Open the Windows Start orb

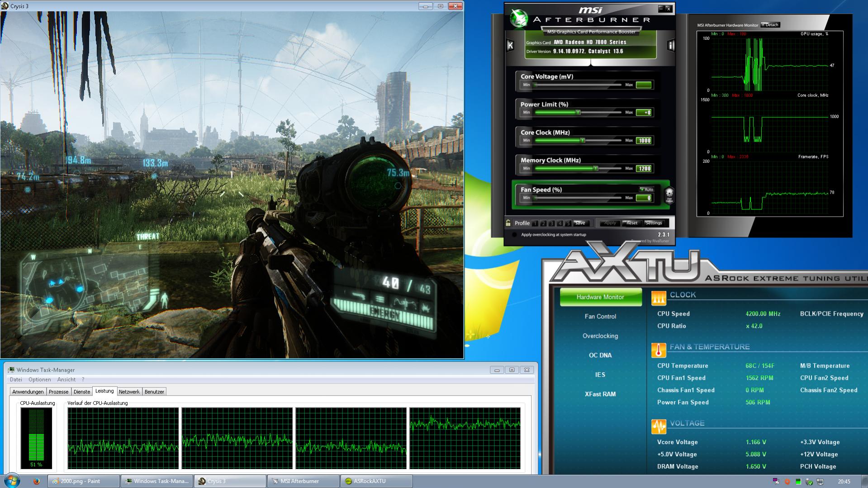12,481
